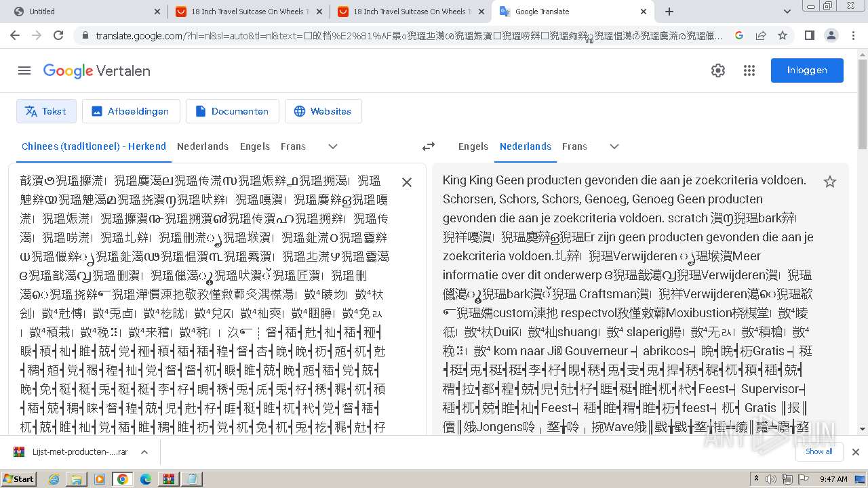Choose Engels as source language
This screenshot has height=488, width=868.
click(255, 146)
